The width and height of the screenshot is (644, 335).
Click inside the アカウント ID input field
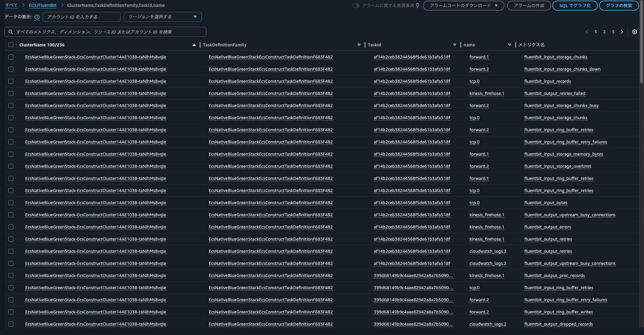click(x=81, y=17)
